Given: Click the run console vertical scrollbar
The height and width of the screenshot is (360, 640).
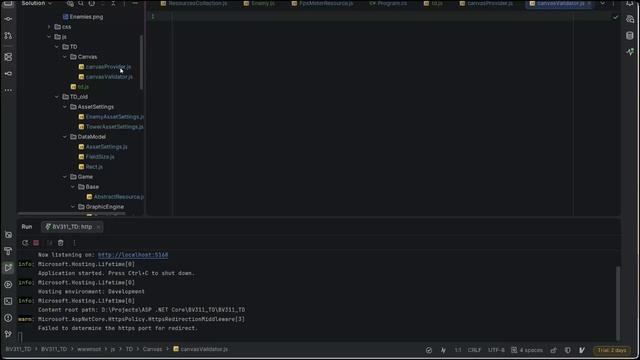Looking at the screenshot, I should [x=618, y=303].
